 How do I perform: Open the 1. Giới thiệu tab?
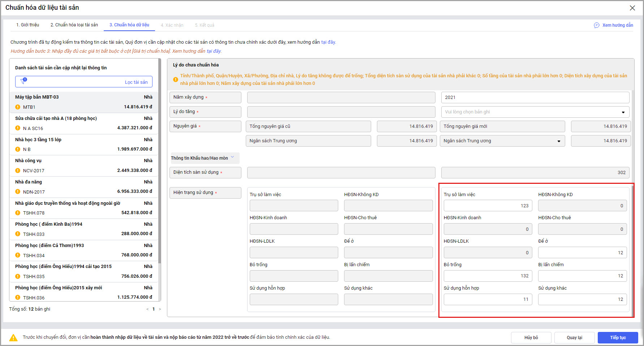click(x=27, y=25)
